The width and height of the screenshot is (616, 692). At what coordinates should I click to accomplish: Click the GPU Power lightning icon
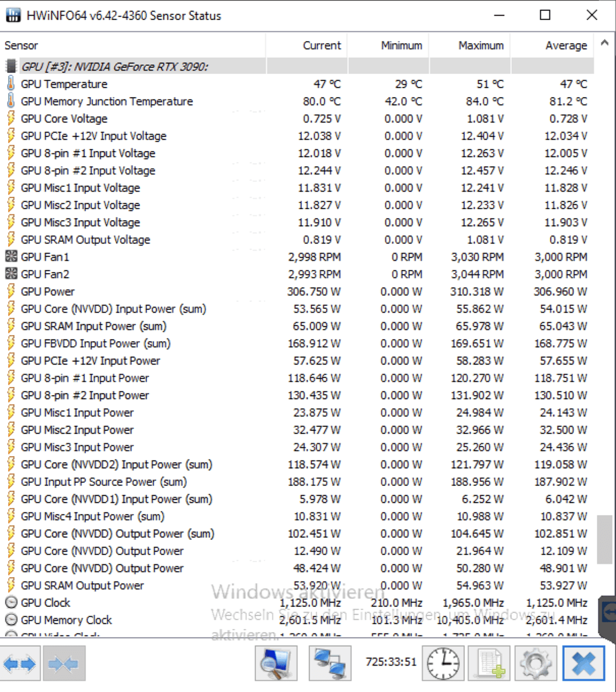(11, 292)
